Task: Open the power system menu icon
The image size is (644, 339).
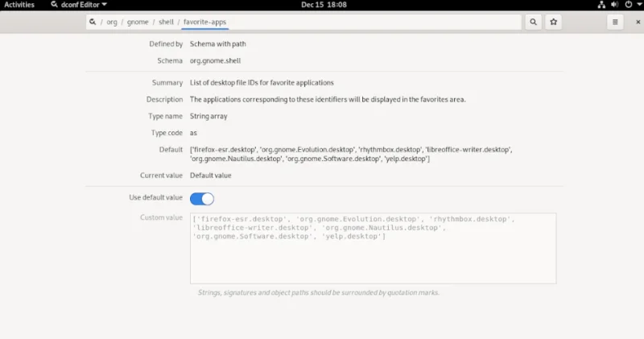Action: (629, 5)
